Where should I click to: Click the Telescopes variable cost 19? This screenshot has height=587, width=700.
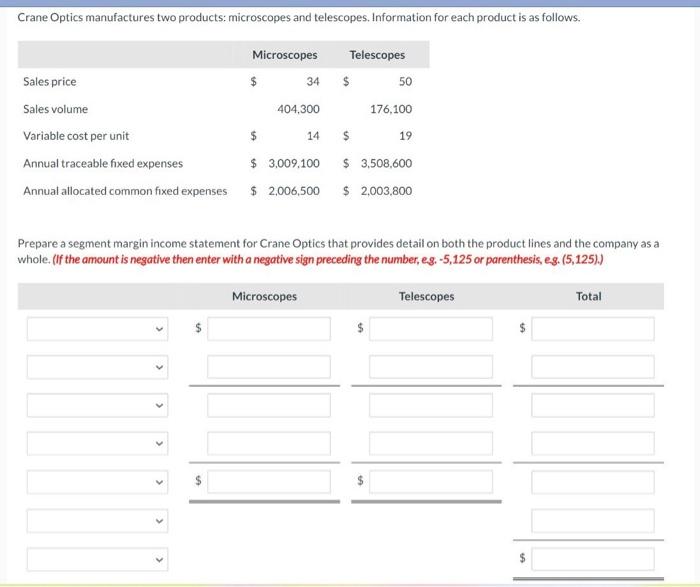point(405,136)
